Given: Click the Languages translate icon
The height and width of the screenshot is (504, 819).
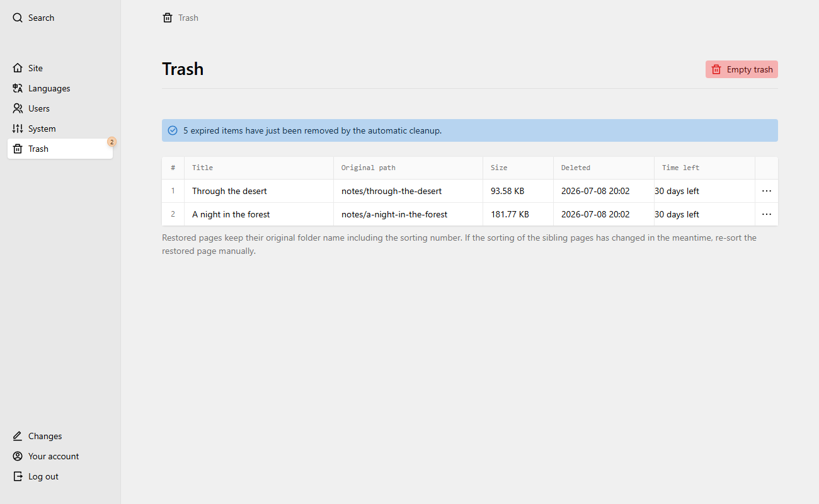Looking at the screenshot, I should click(18, 88).
